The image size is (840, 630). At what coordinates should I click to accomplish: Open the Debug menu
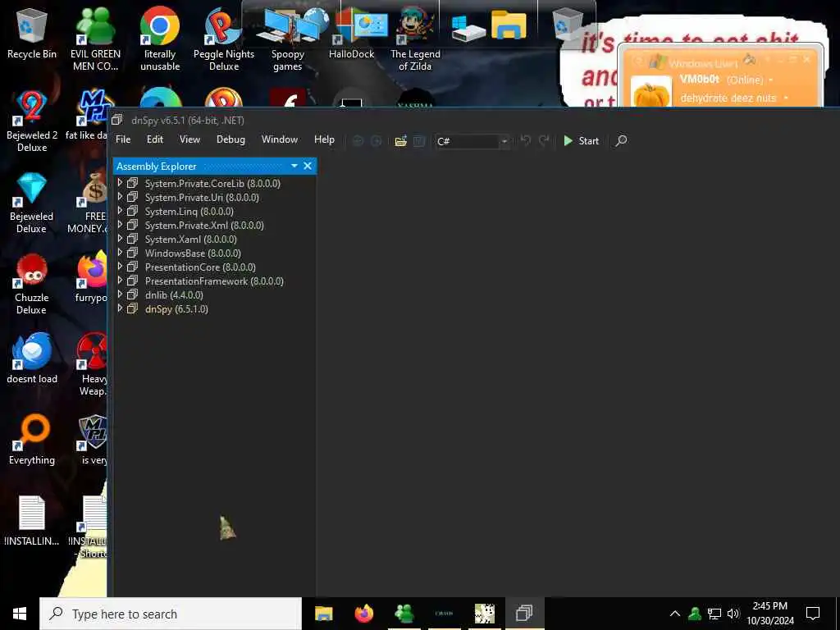231,139
